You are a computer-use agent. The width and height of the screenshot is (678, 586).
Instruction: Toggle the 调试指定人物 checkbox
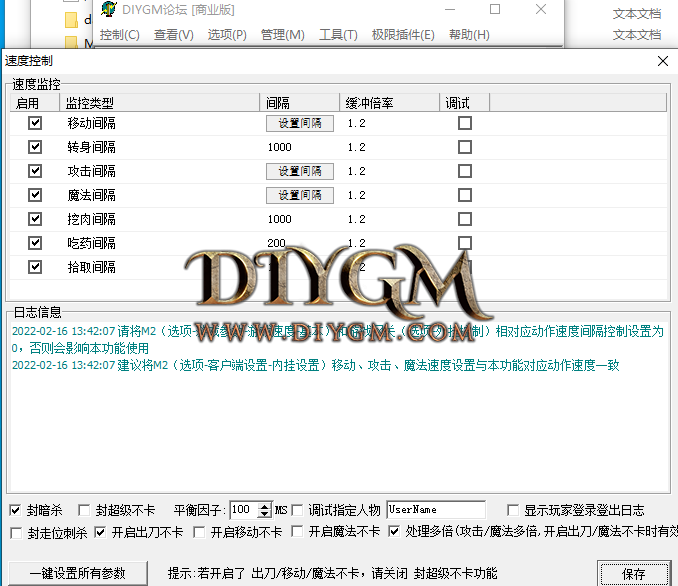297,510
